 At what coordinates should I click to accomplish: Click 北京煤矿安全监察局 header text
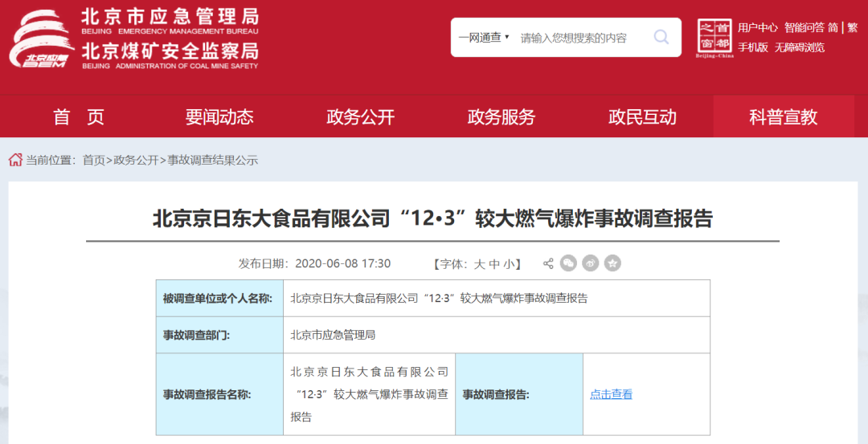click(x=170, y=51)
